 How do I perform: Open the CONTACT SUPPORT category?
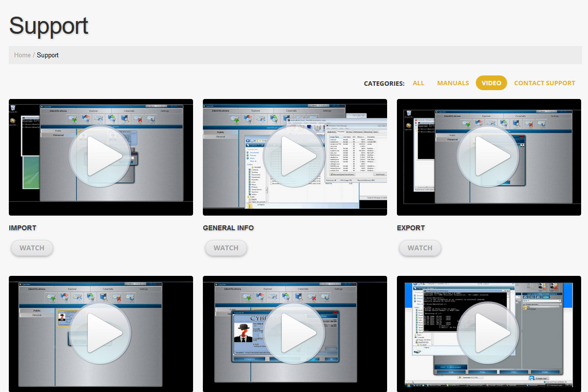click(544, 83)
